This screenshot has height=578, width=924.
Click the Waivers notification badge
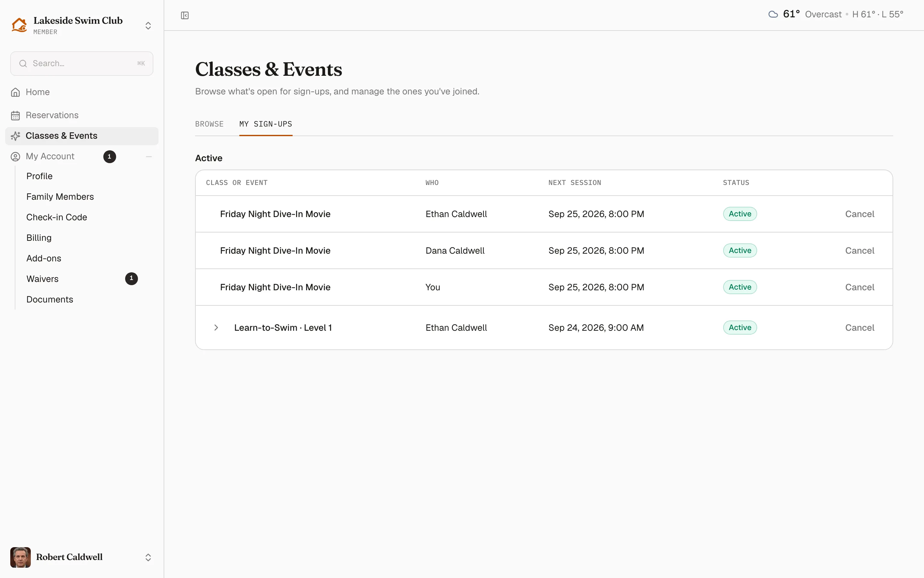[131, 279]
